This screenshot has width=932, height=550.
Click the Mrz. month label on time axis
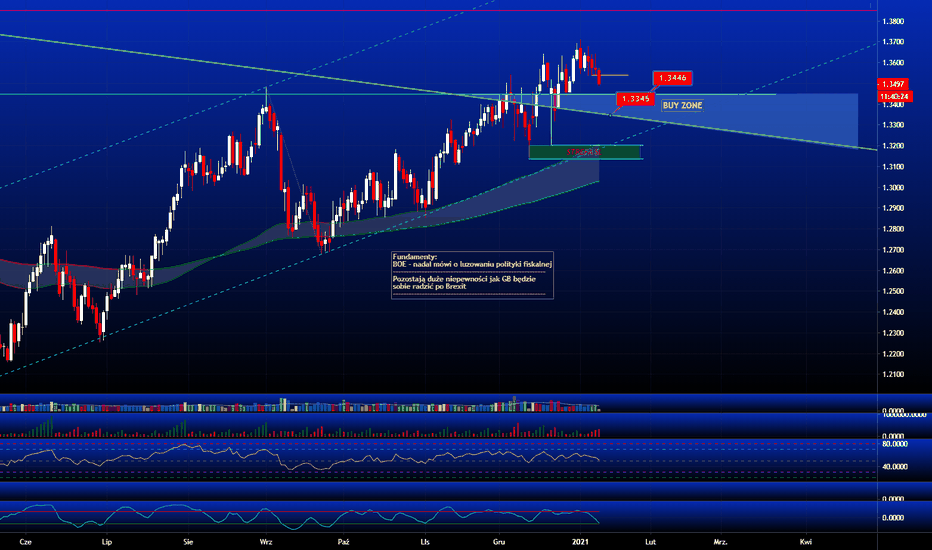720,542
